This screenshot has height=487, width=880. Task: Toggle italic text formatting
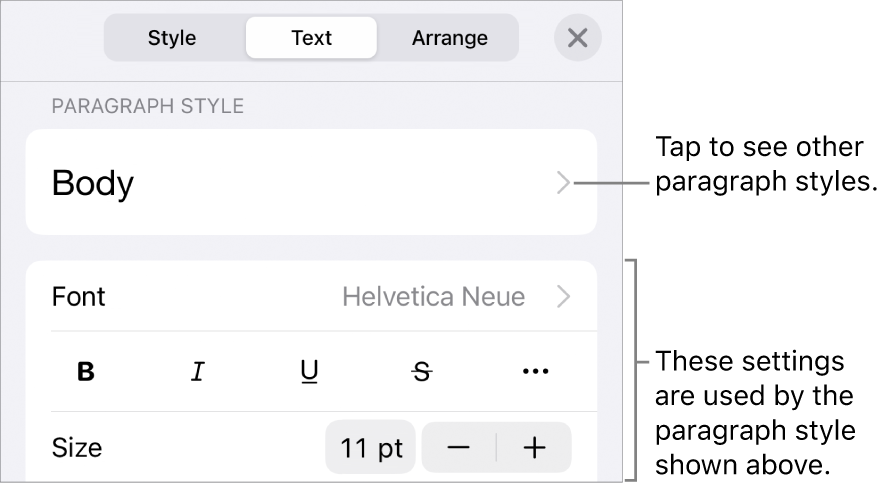coord(198,372)
